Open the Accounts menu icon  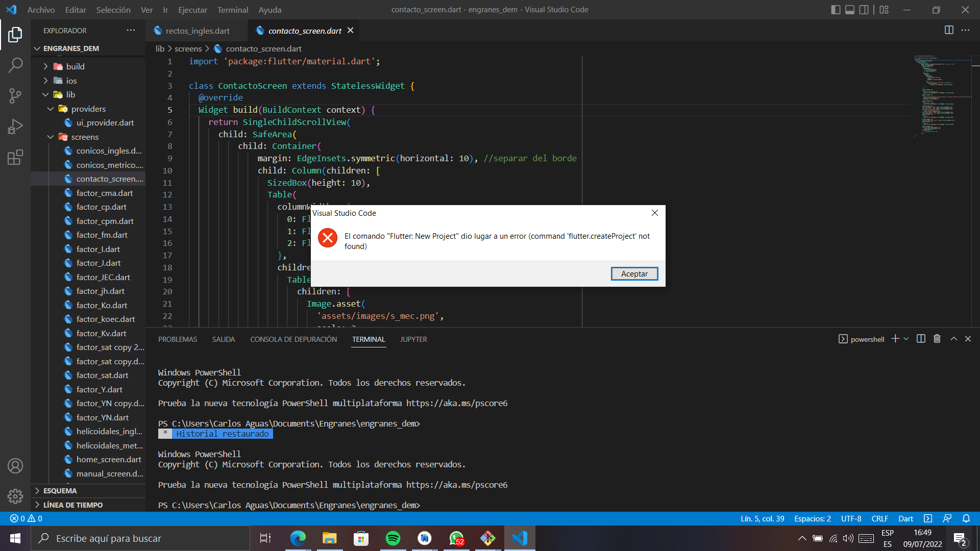tap(15, 466)
